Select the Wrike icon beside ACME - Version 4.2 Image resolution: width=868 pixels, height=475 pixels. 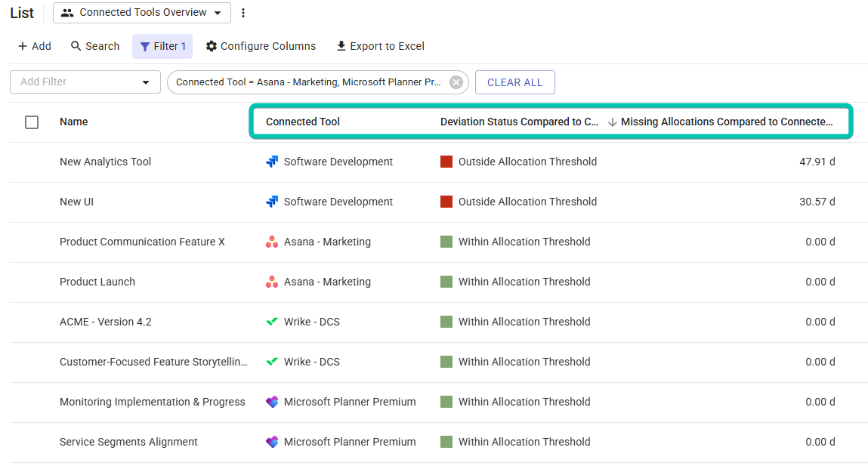click(x=271, y=322)
